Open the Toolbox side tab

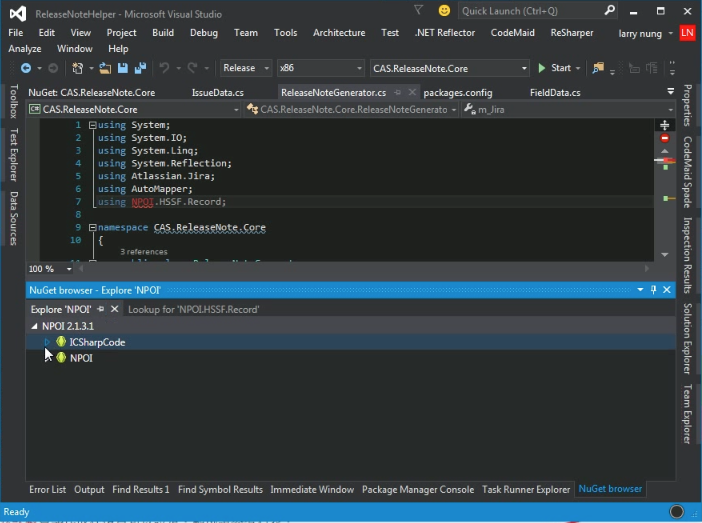pos(14,101)
